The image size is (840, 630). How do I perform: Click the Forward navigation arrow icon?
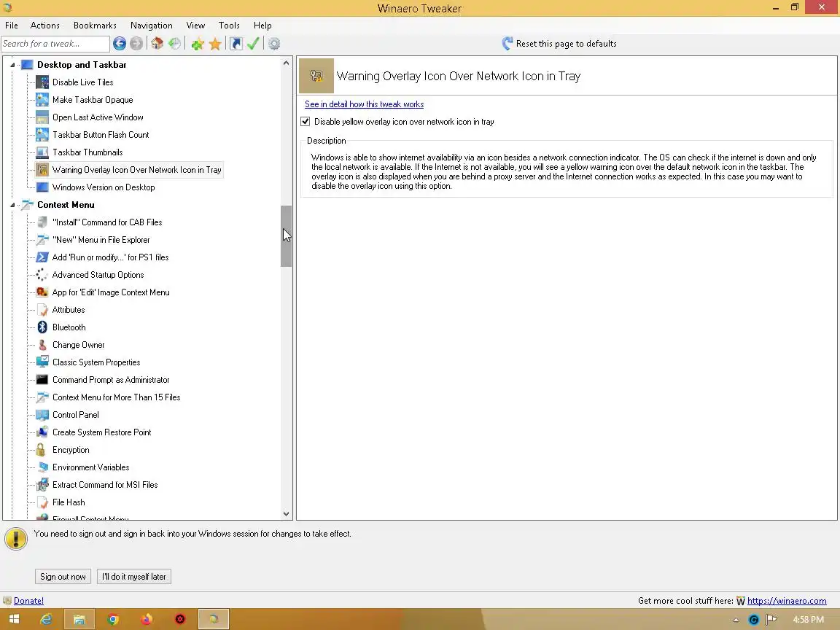click(x=136, y=44)
